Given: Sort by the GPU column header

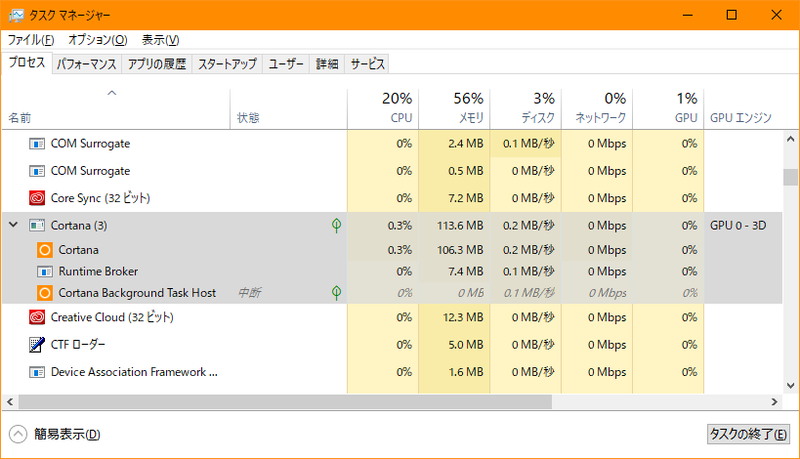Looking at the screenshot, I should tap(668, 109).
